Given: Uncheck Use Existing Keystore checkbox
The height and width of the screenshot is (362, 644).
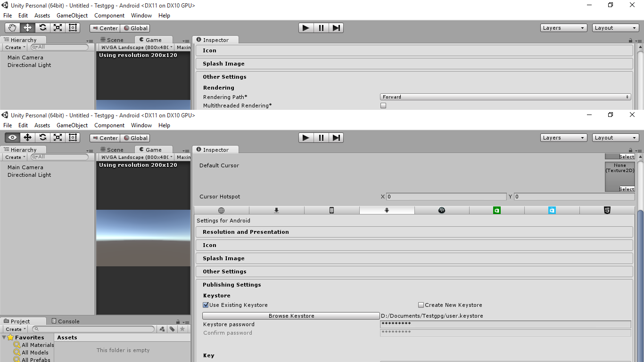Looking at the screenshot, I should coord(206,305).
